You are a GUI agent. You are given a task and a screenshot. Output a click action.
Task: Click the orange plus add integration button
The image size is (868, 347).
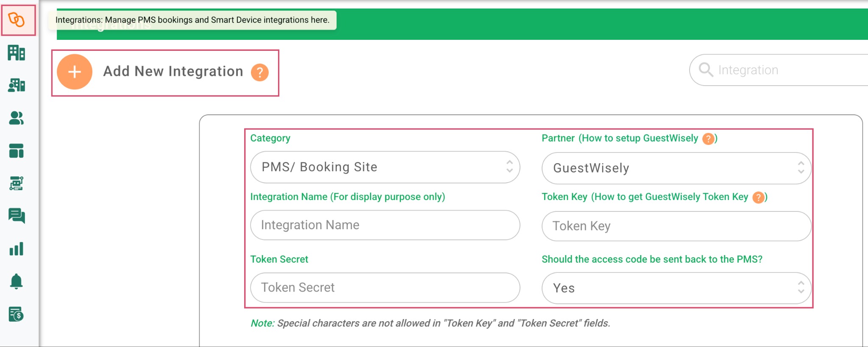tap(75, 72)
